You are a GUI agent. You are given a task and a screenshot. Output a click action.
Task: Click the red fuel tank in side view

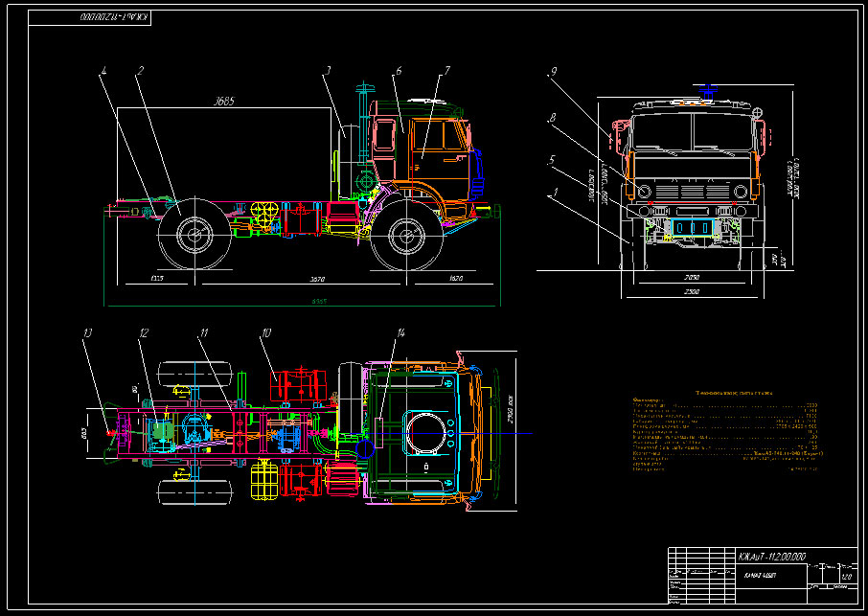[x=301, y=219]
